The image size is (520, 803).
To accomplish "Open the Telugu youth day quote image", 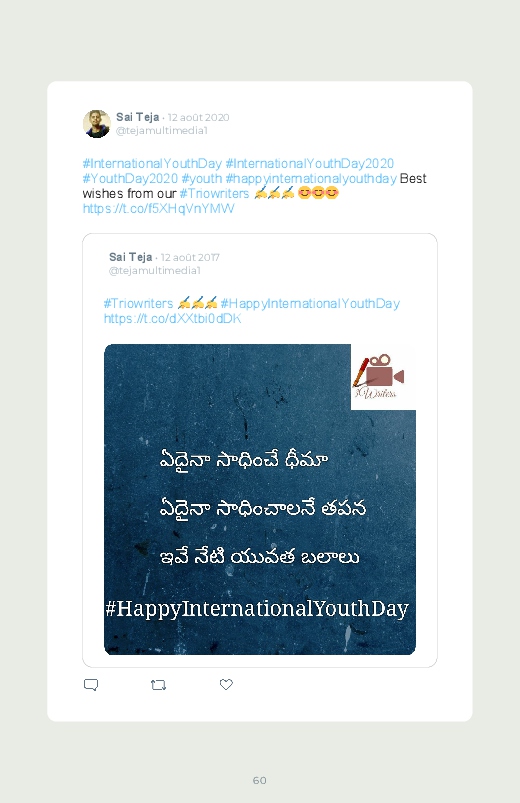I will [260, 499].
